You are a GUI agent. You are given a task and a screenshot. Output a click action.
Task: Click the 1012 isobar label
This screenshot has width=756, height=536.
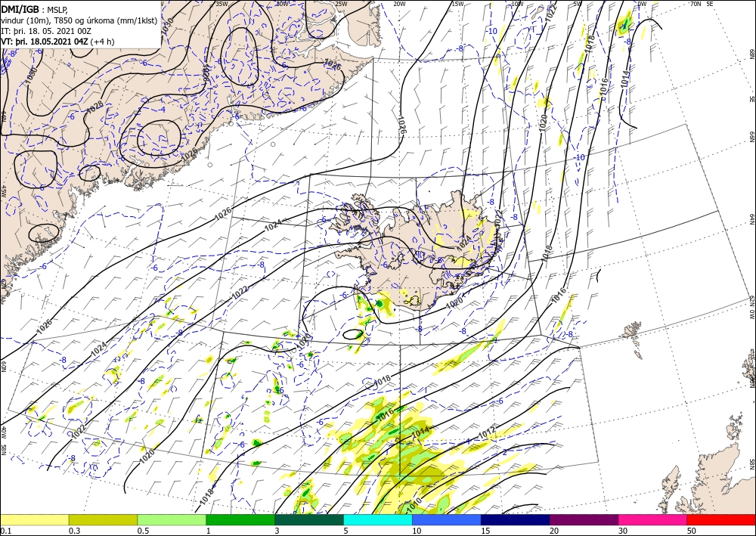click(x=487, y=433)
